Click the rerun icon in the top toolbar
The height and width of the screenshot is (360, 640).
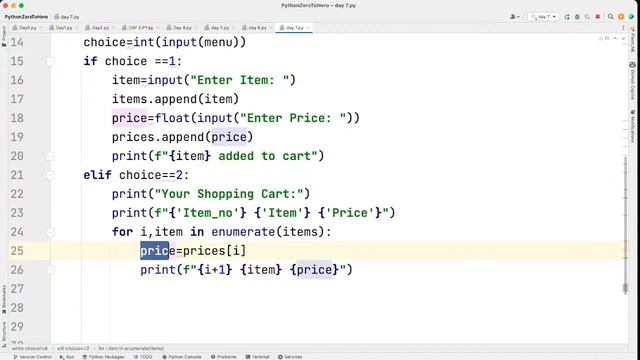(567, 17)
